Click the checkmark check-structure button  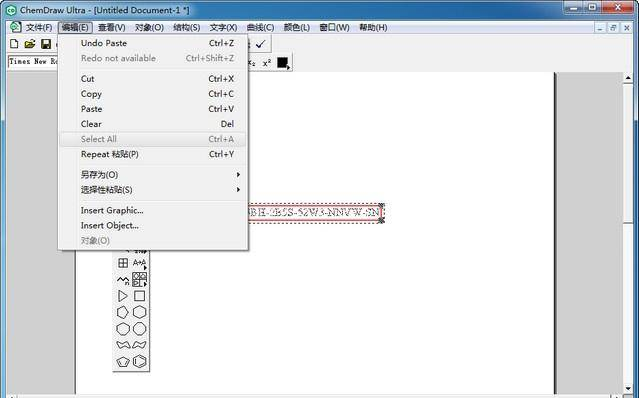[x=260, y=44]
